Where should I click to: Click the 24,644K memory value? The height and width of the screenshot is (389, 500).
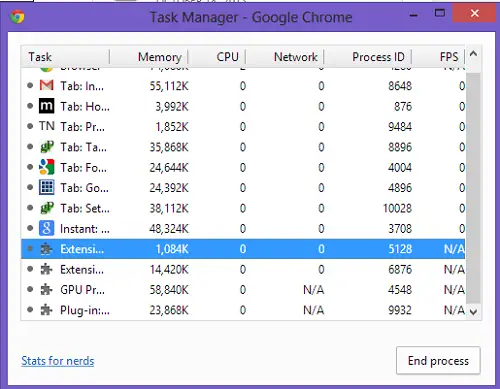pyautogui.click(x=169, y=167)
